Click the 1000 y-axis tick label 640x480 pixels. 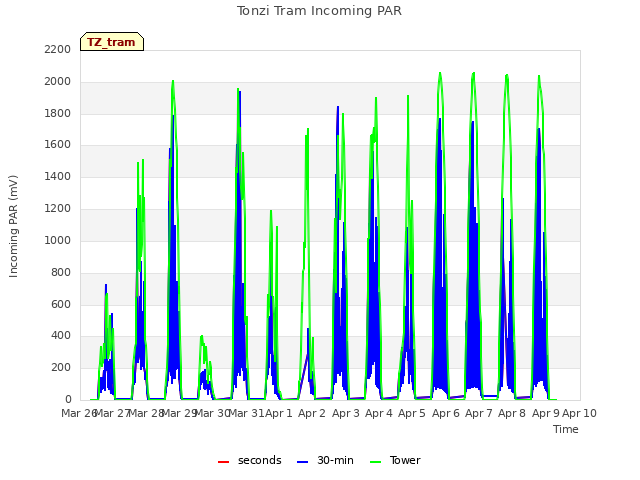click(x=58, y=240)
